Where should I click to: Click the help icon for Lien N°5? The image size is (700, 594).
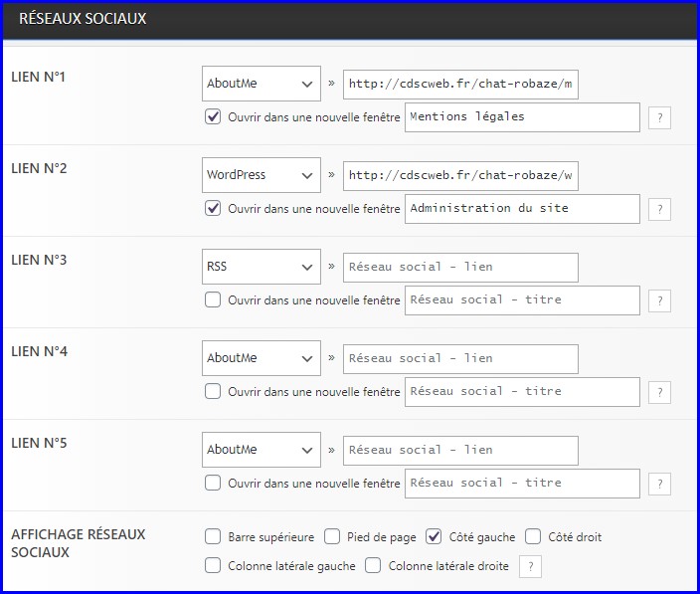coord(659,484)
